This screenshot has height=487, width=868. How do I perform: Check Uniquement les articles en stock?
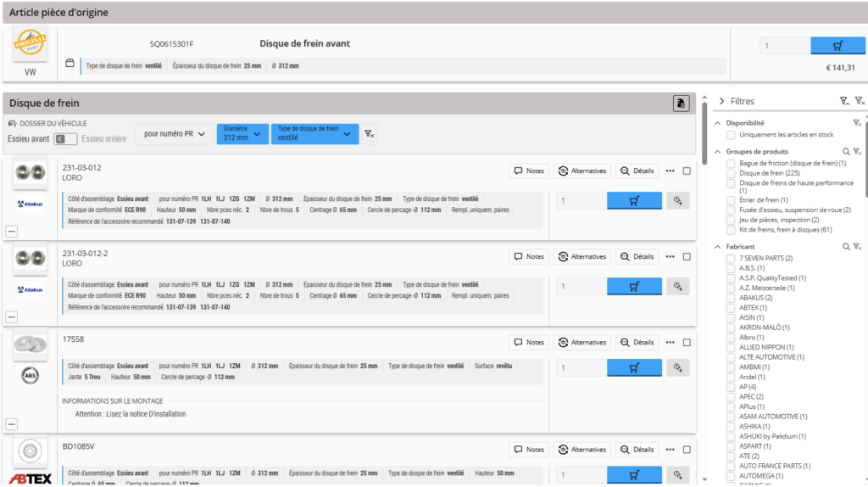[731, 135]
